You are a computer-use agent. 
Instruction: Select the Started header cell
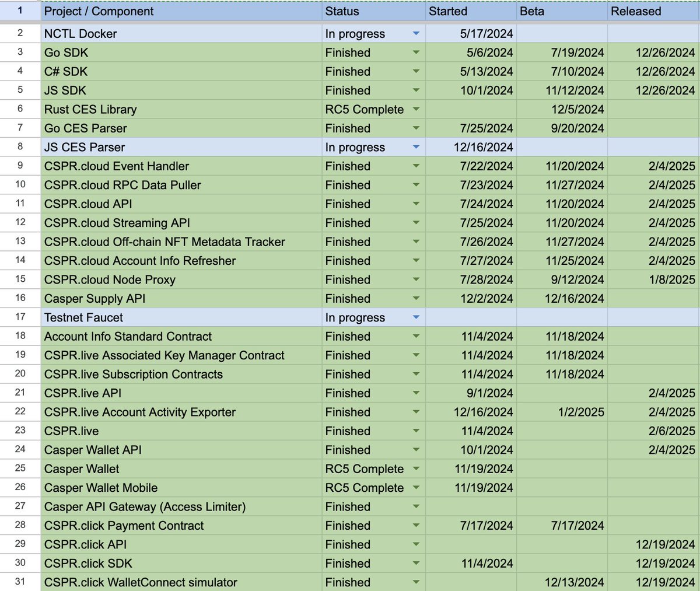pos(471,11)
